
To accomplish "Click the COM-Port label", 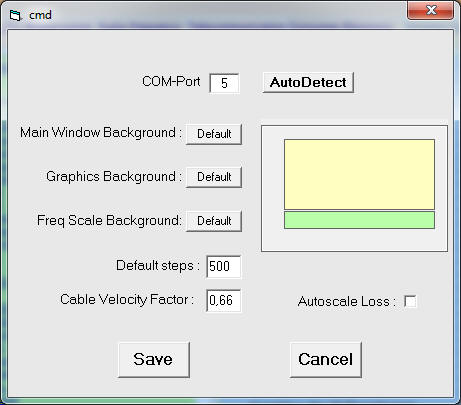I will [x=171, y=82].
